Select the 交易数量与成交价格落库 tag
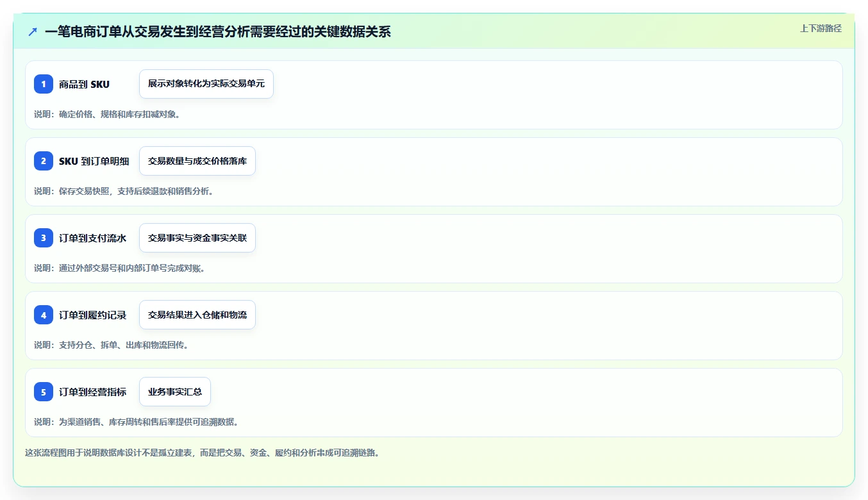Image resolution: width=868 pixels, height=500 pixels. point(197,161)
